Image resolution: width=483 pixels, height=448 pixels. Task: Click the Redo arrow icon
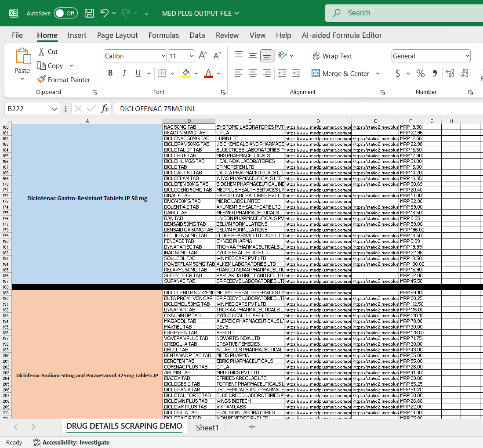(126, 13)
